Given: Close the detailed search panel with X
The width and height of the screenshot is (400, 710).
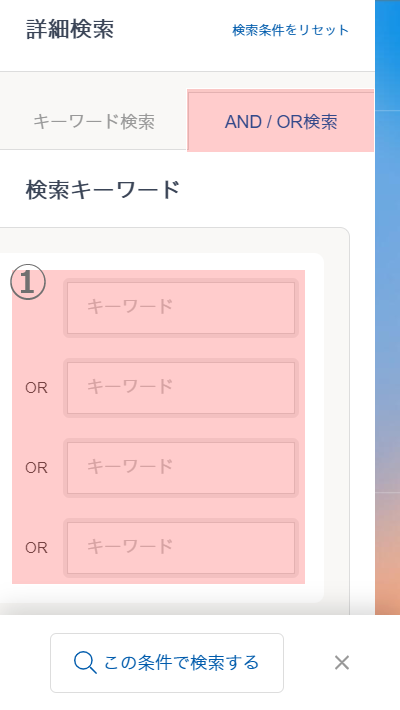Looking at the screenshot, I should click(342, 663).
